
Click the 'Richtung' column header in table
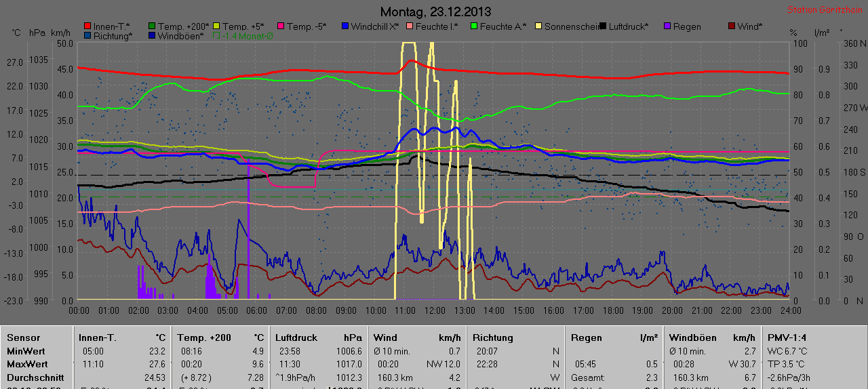coord(493,337)
